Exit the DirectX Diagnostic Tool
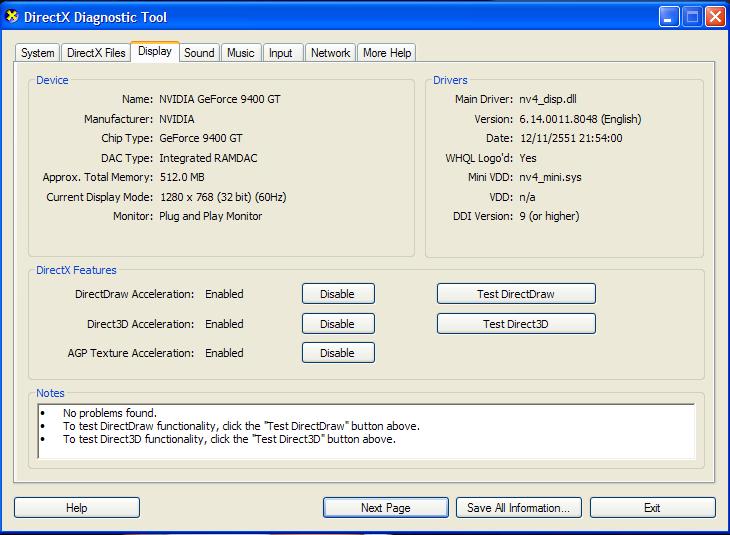Image resolution: width=730 pixels, height=535 pixels. click(652, 508)
